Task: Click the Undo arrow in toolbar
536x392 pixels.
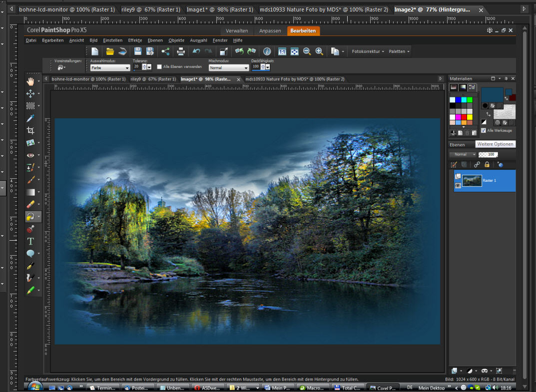Action: pos(196,51)
